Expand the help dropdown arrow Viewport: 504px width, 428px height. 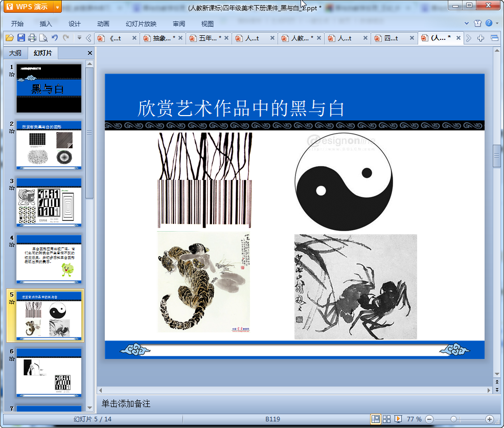click(x=497, y=23)
